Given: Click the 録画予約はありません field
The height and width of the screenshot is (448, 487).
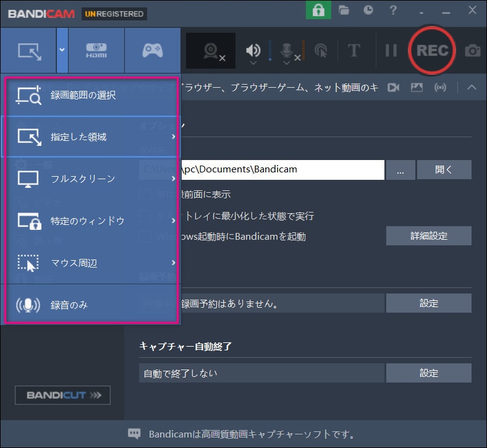Looking at the screenshot, I should pyautogui.click(x=261, y=303).
